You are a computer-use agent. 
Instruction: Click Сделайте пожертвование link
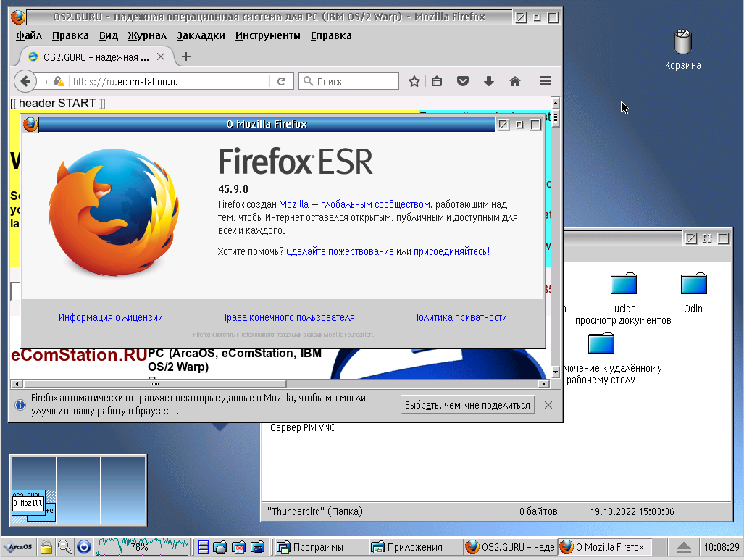click(340, 251)
